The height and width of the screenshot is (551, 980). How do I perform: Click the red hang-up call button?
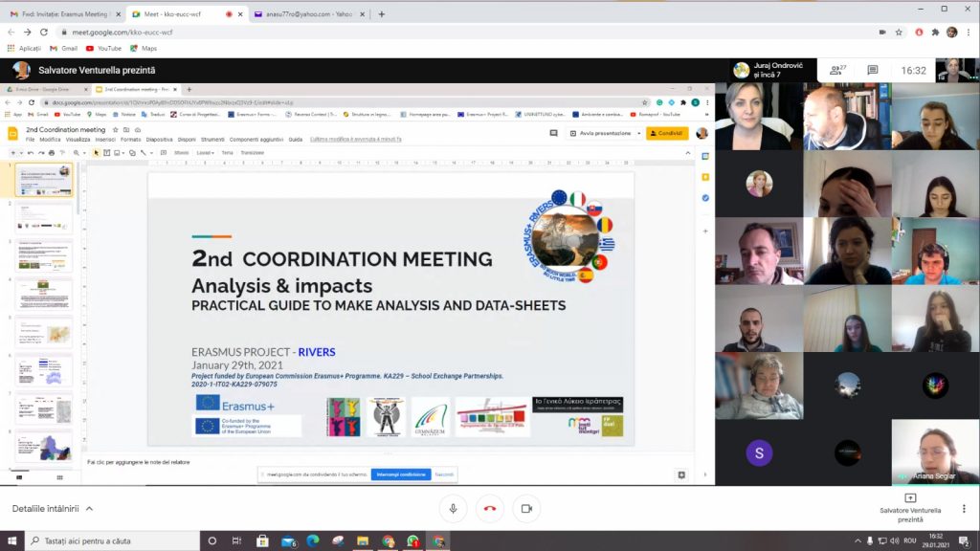coord(489,509)
